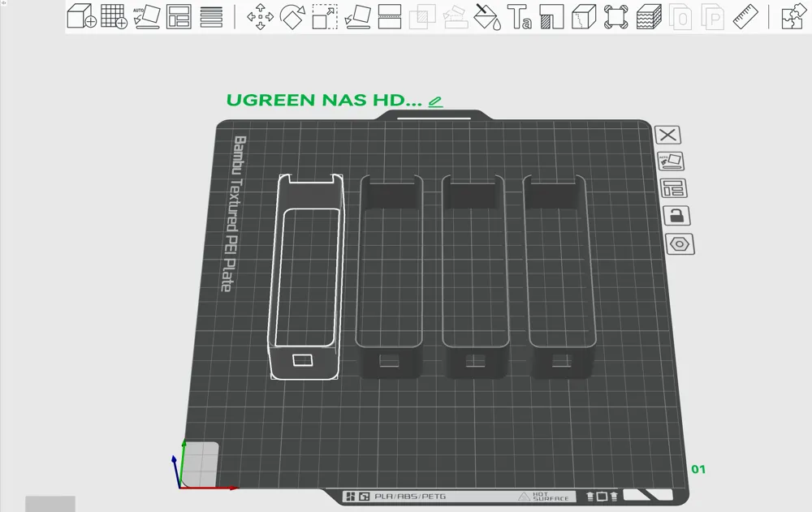Select the Measure ruler tool
Viewport: 812px width, 512px height.
click(745, 16)
